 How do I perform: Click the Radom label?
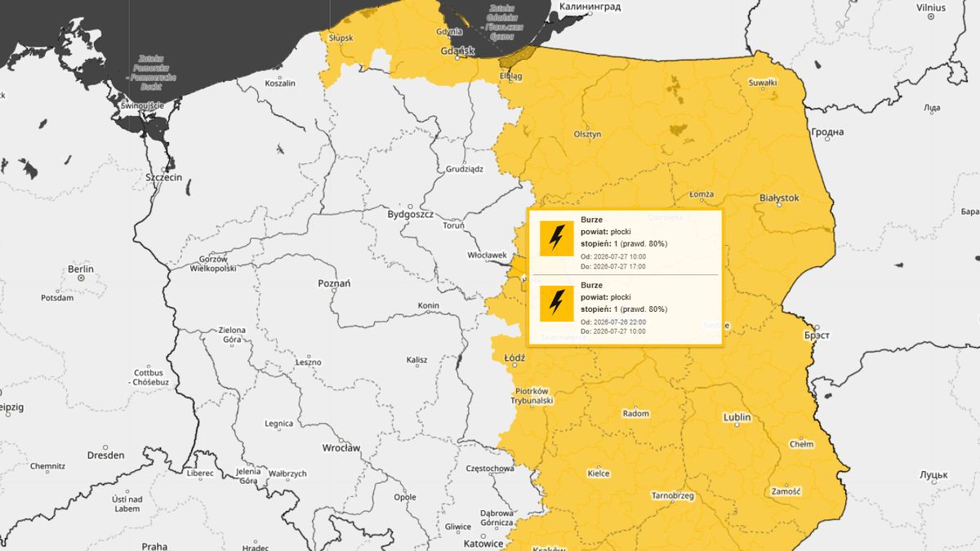(636, 414)
